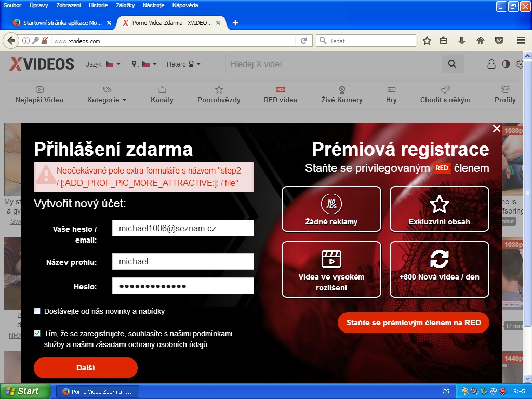Click the email field with michael1006@seznam.cz
Viewport: 532px width, 399px height.
pyautogui.click(x=183, y=228)
